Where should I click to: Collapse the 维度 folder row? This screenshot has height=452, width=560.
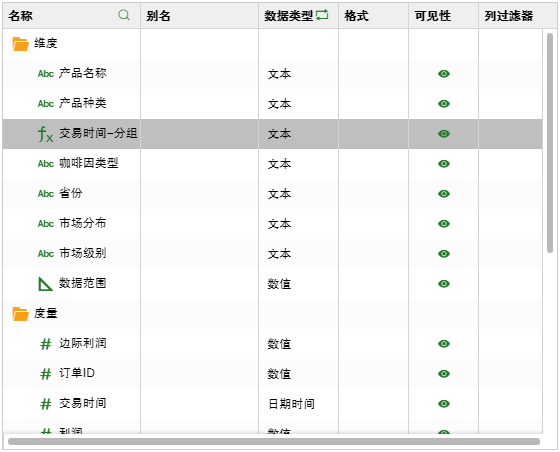pyautogui.click(x=272, y=44)
